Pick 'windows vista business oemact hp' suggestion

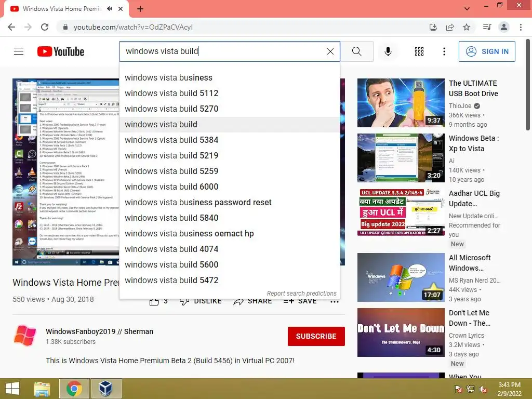pyautogui.click(x=229, y=234)
